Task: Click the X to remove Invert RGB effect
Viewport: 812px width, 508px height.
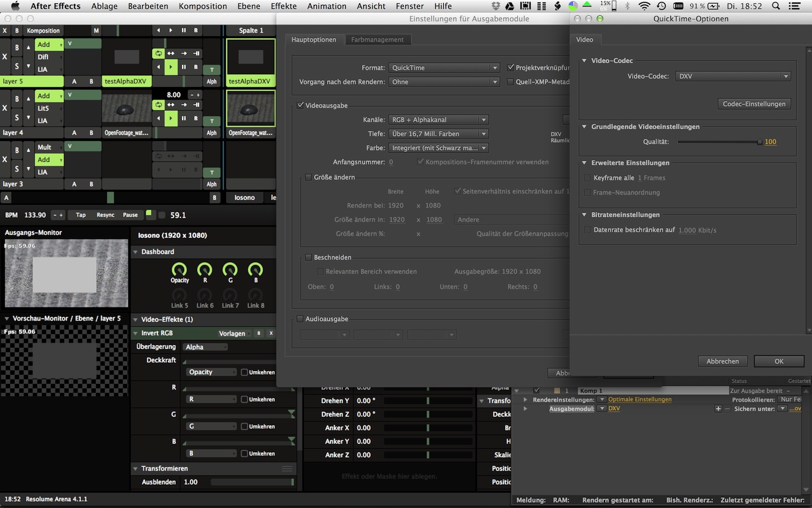Action: click(x=271, y=333)
